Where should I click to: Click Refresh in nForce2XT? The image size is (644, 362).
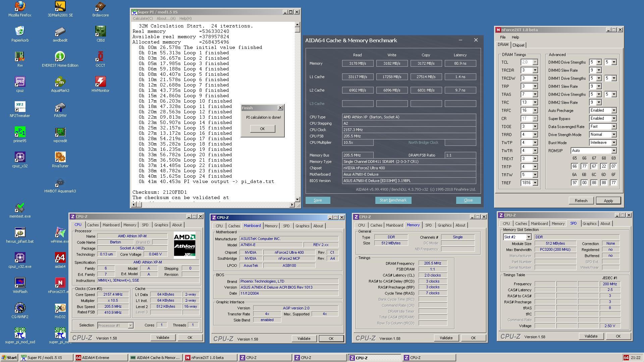click(581, 200)
